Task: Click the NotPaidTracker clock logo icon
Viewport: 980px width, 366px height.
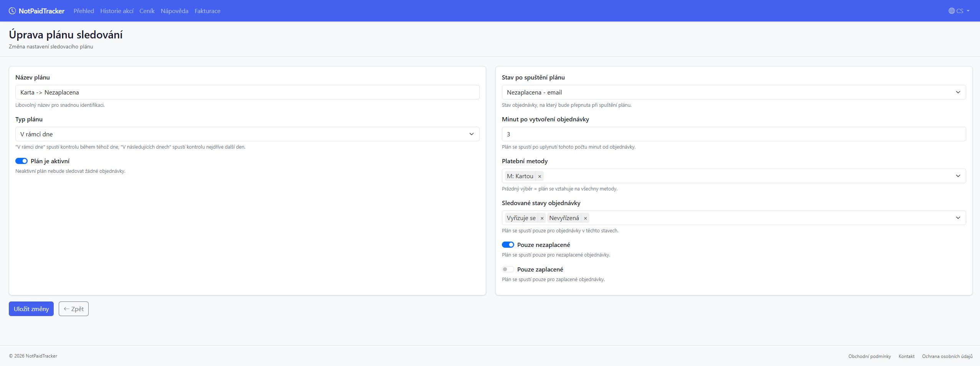Action: pos(12,11)
